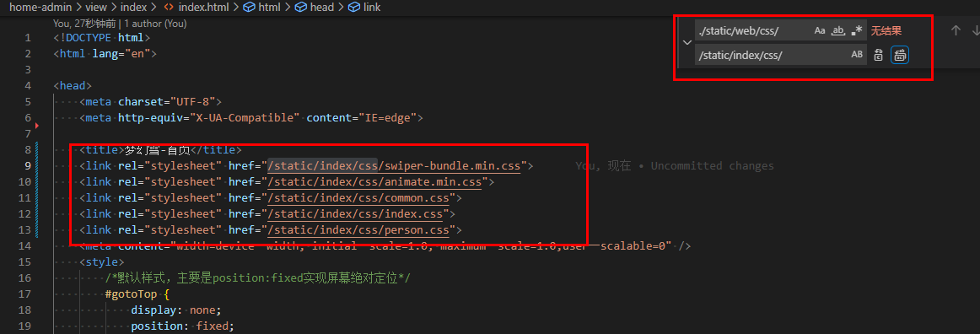This screenshot has height=334, width=980.
Task: Open the index breadcrumb folder
Action: click(134, 8)
